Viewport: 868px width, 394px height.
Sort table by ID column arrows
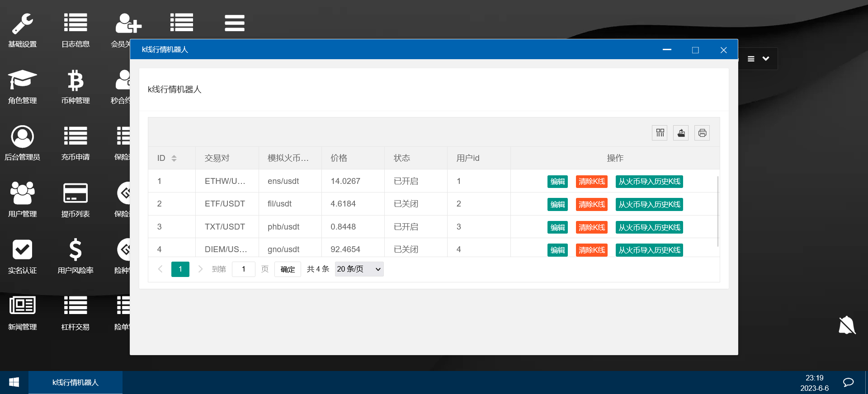click(x=174, y=158)
